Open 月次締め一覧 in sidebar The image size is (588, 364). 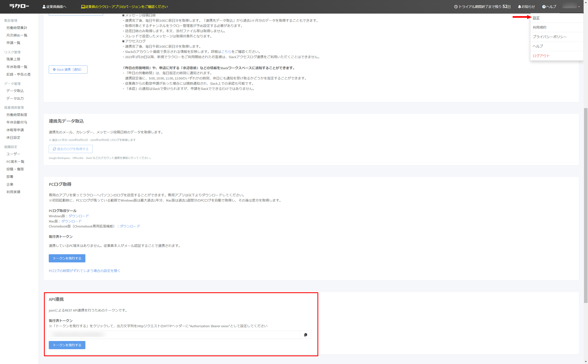coord(17,35)
